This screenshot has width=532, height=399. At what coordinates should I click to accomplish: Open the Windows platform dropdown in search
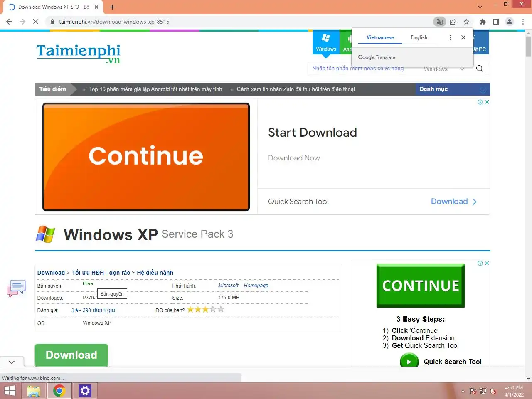point(443,69)
